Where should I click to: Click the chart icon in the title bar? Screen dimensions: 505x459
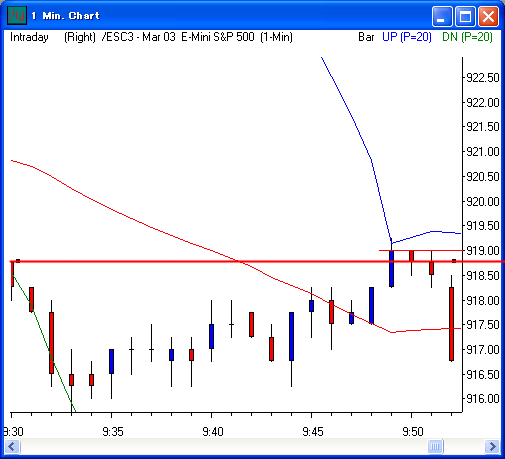pos(17,15)
